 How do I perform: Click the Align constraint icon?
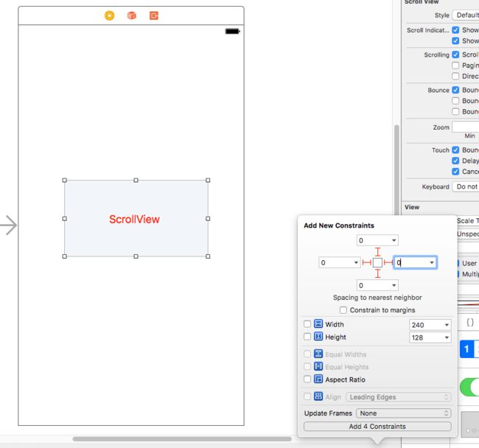point(318,396)
